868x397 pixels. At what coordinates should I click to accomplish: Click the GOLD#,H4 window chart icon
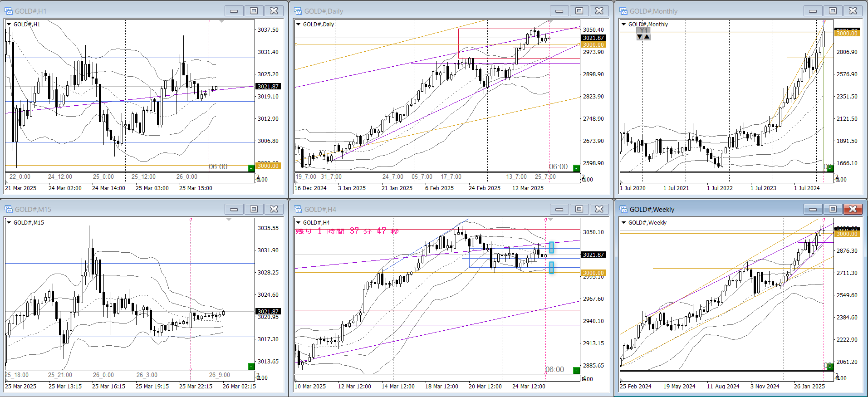pyautogui.click(x=298, y=209)
